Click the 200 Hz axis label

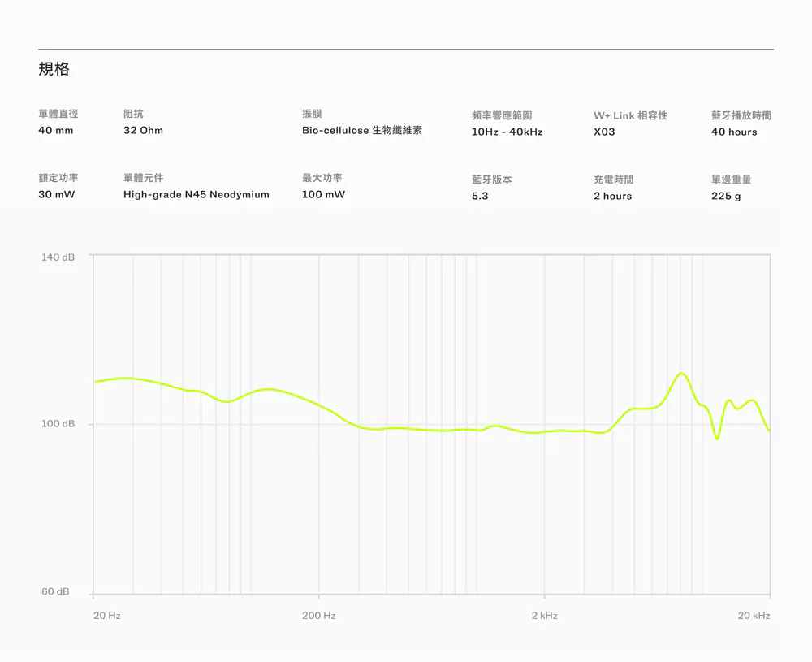click(x=318, y=617)
